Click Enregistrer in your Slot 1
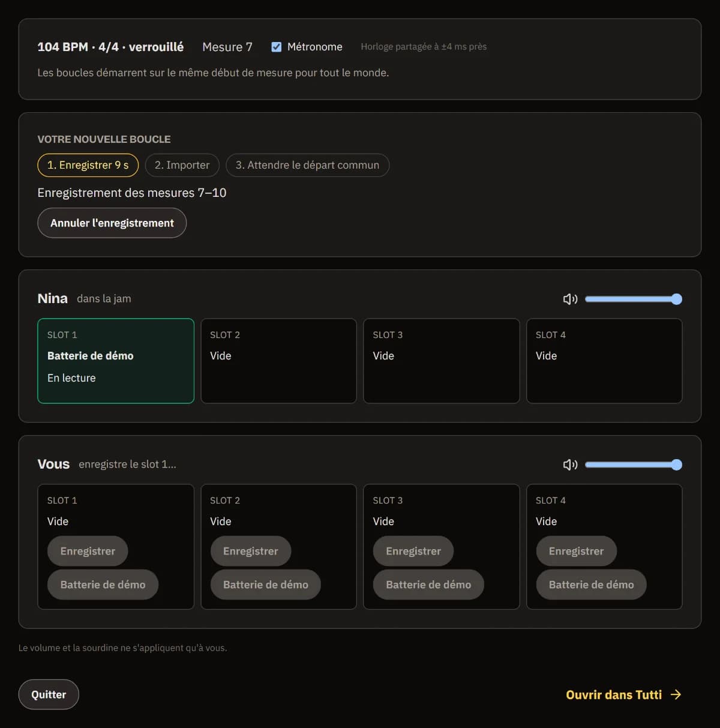 click(88, 551)
